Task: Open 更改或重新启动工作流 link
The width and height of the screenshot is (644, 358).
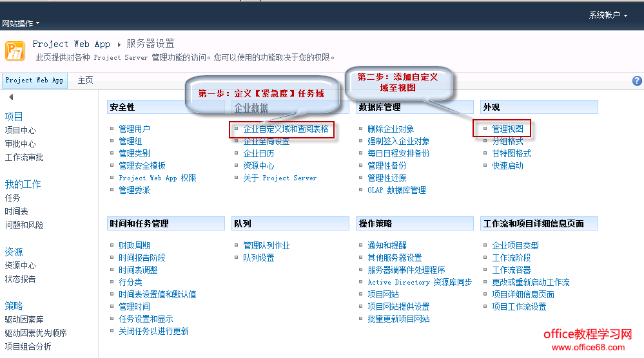Action: point(531,282)
